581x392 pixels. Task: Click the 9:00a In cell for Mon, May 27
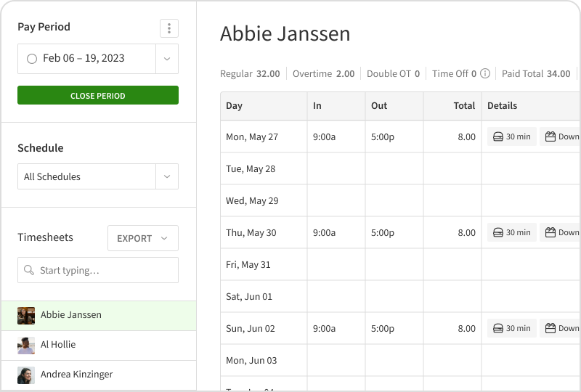coord(325,136)
